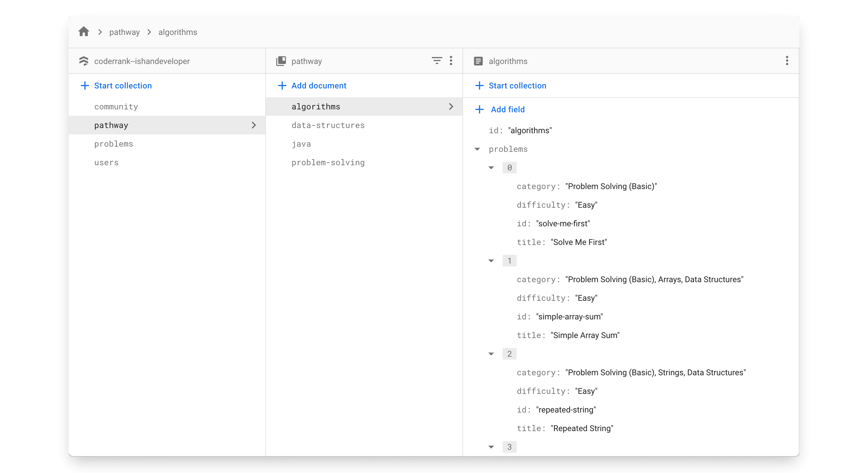Click the coderrank--ishandeveloper project name
This screenshot has width=868, height=473.
(142, 61)
